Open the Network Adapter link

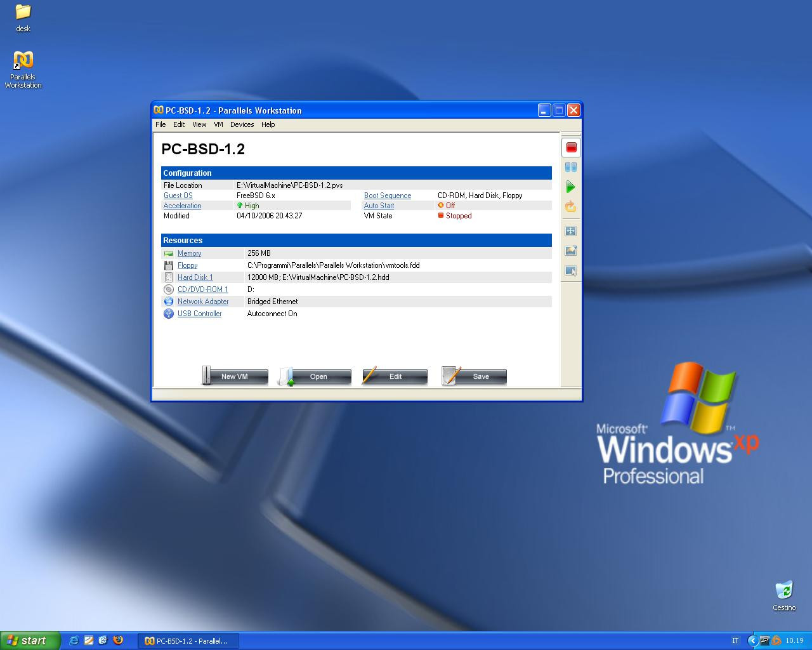click(x=203, y=302)
